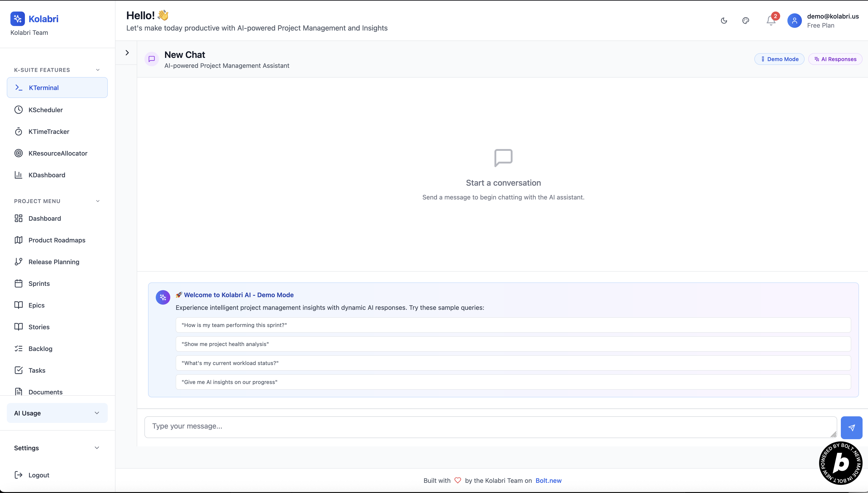Screen dimensions: 868x493
Task: Click the user profile avatar icon
Action: coord(794,21)
